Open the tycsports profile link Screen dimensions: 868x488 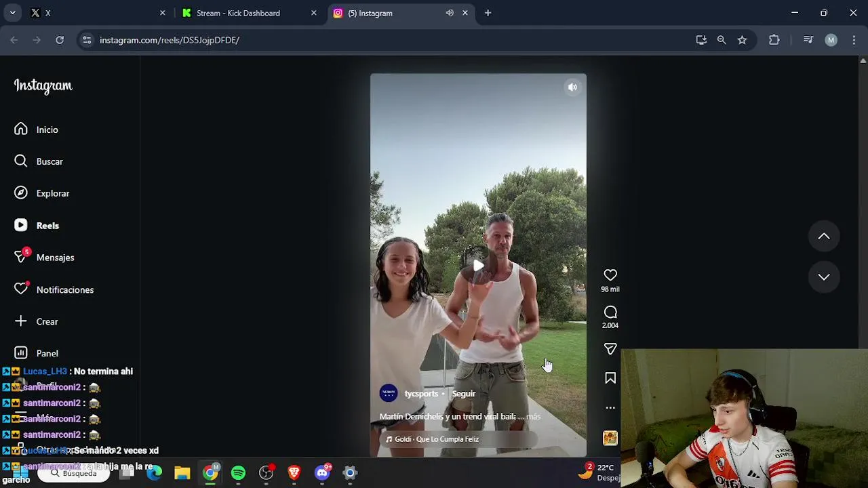click(421, 394)
